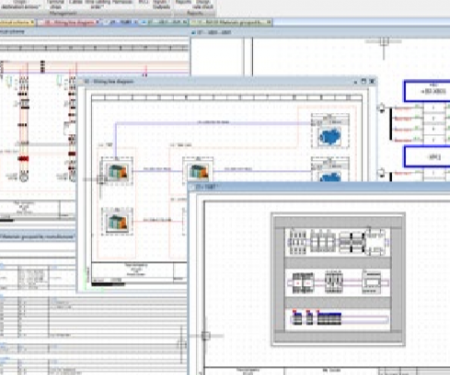Run the Design rule check tool
This screenshot has width=450, height=375.
[x=203, y=4]
